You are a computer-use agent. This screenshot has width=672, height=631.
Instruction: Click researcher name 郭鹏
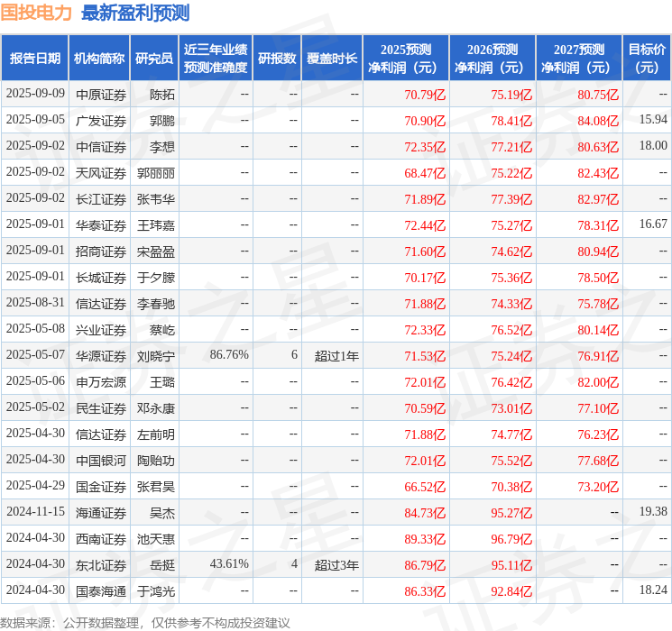(162, 121)
